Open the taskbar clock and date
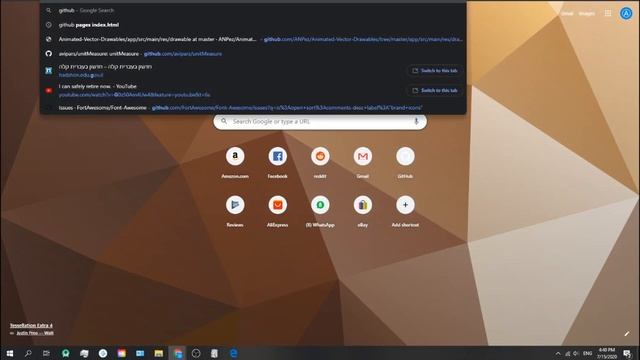Viewport: 640px width, 360px height. tap(607, 353)
